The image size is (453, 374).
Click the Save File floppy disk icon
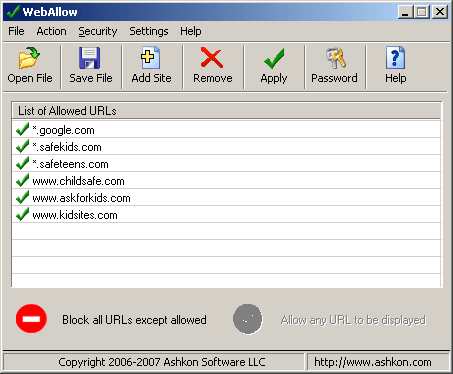click(x=89, y=58)
